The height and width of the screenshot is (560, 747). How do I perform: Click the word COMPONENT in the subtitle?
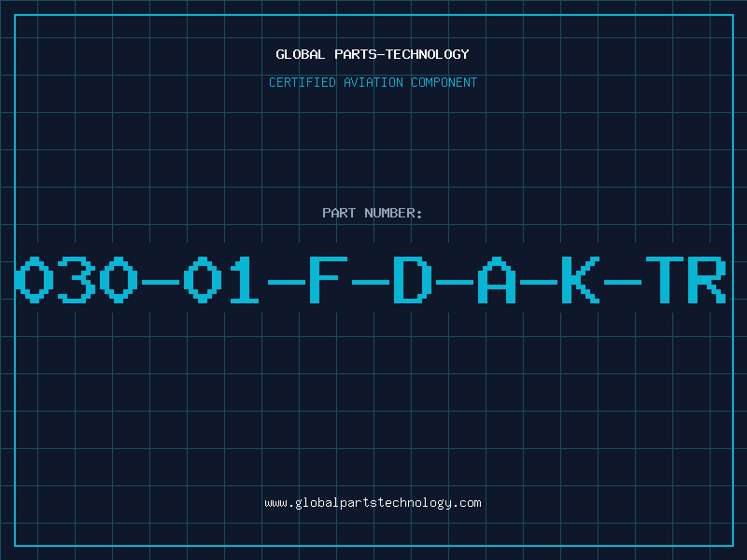tap(444, 82)
